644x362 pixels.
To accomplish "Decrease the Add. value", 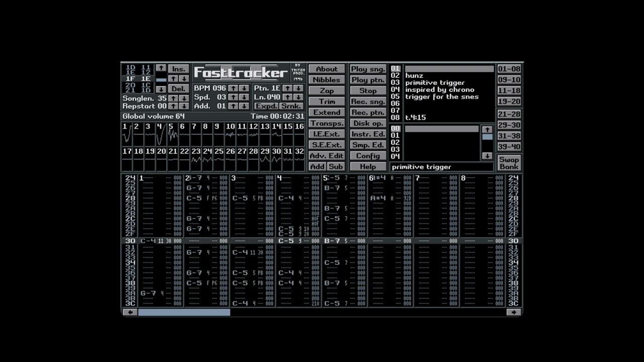I will [x=244, y=106].
